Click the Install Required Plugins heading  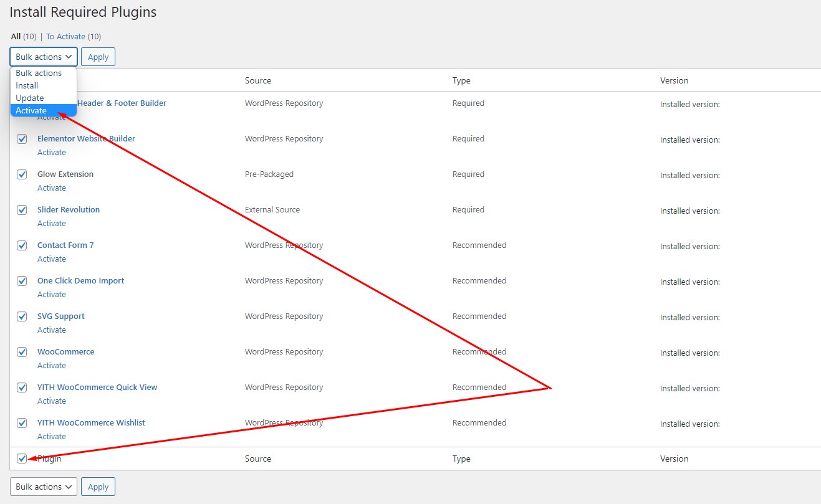tap(84, 12)
